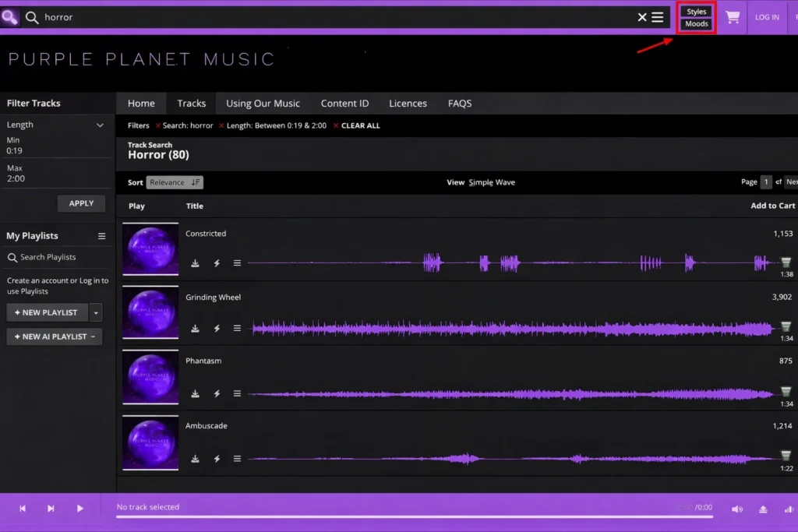The width and height of the screenshot is (798, 532).
Task: Open the shopping cart in the top bar
Action: click(732, 16)
